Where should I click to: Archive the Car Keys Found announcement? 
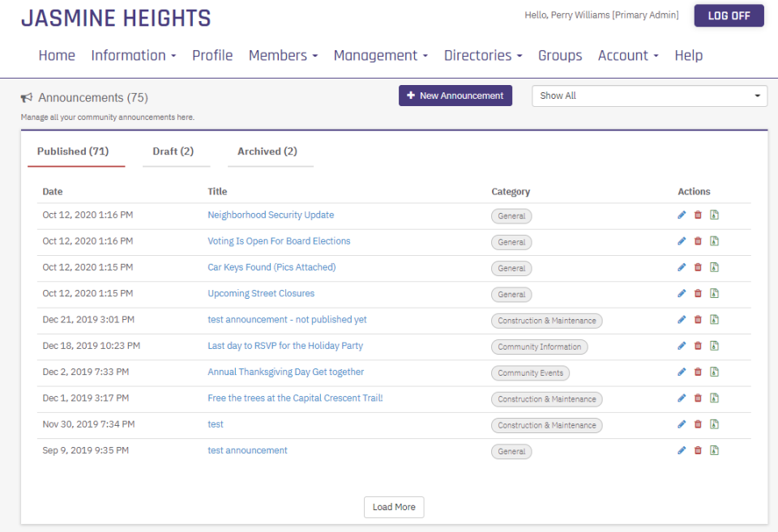[x=714, y=268]
